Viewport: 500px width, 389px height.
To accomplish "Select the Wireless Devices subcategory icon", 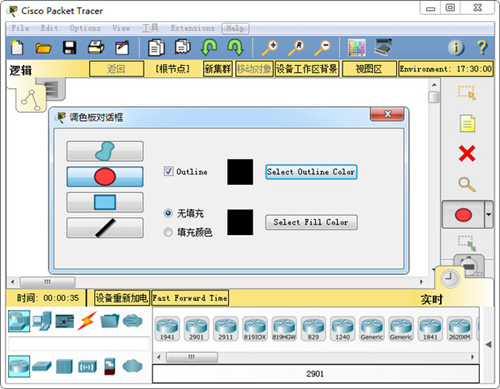I will (87, 367).
